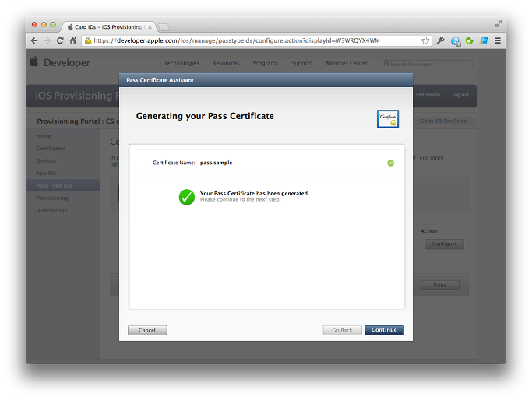Open the Member Center link
The height and width of the screenshot is (400, 532).
pyautogui.click(x=347, y=63)
